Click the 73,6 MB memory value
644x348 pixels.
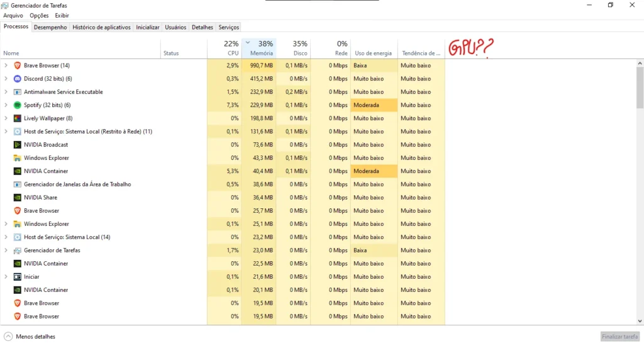[263, 145]
